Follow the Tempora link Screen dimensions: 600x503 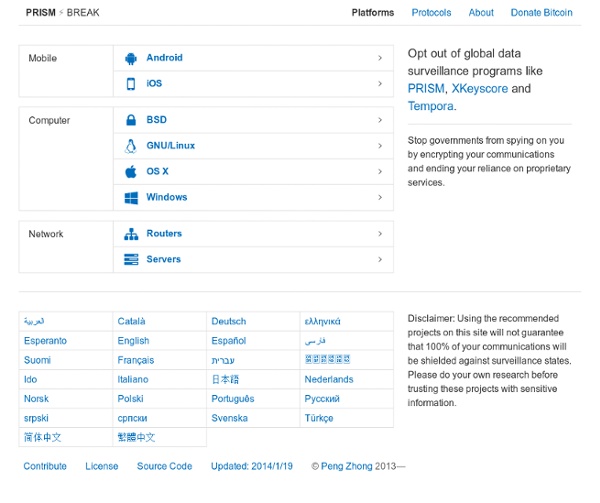(431, 106)
